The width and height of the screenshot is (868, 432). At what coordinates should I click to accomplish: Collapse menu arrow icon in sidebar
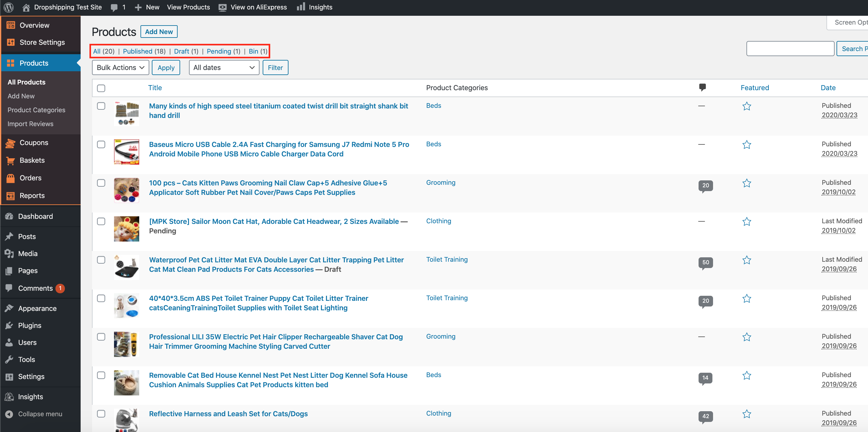9,414
